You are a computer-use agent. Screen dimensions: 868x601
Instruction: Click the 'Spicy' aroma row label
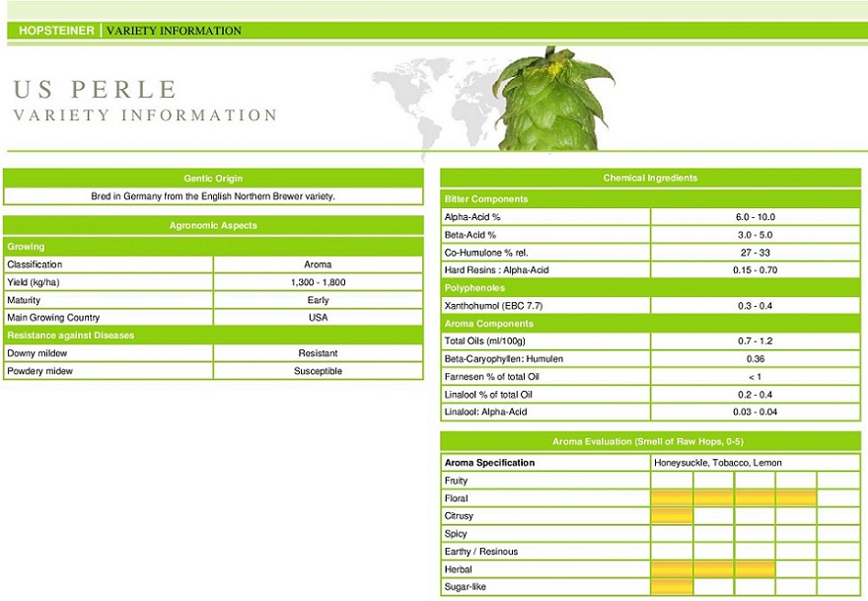coord(456,534)
